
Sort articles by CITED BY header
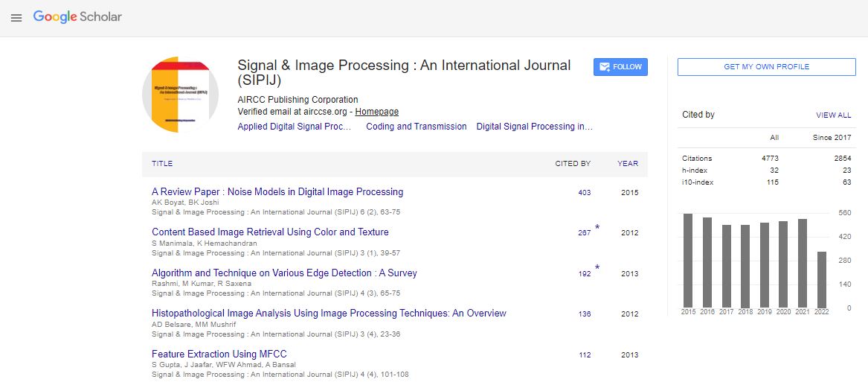click(x=573, y=163)
